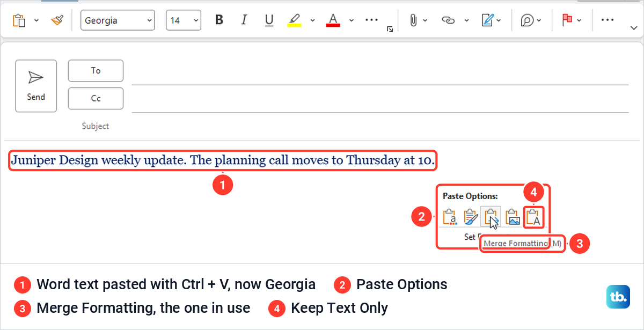Click the Insert Link chain icon
The width and height of the screenshot is (644, 330).
click(448, 20)
